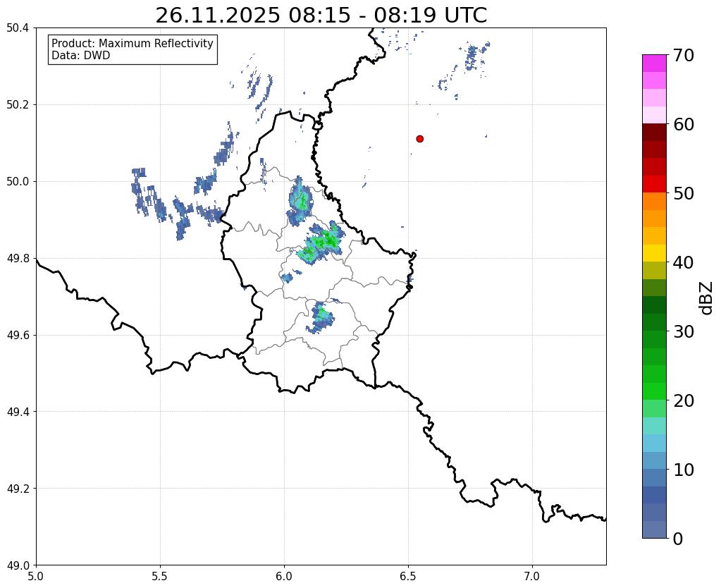Image resolution: width=721 pixels, height=588 pixels.
Task: Click the latitude tick label 49.4
Action: click(18, 412)
